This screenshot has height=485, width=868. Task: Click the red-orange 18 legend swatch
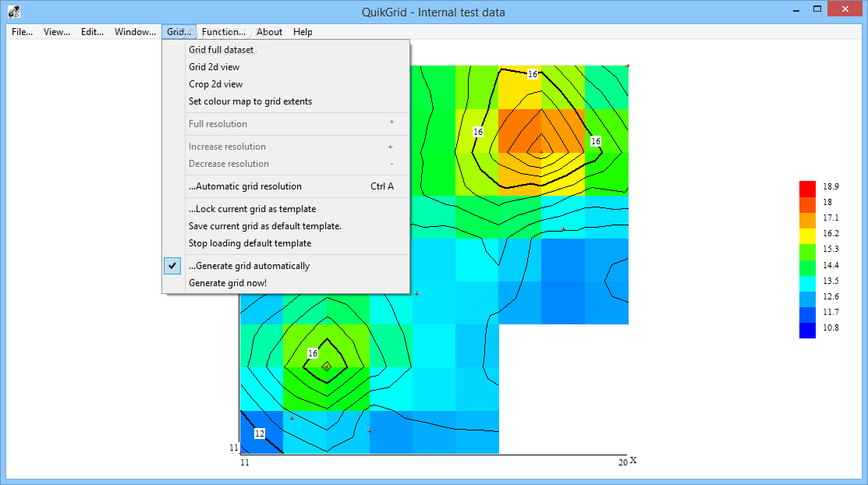click(x=807, y=205)
